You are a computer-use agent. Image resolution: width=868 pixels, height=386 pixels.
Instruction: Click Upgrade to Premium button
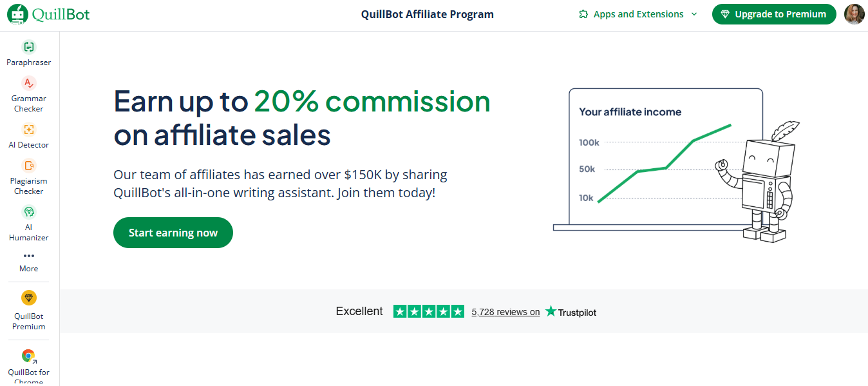coord(774,14)
